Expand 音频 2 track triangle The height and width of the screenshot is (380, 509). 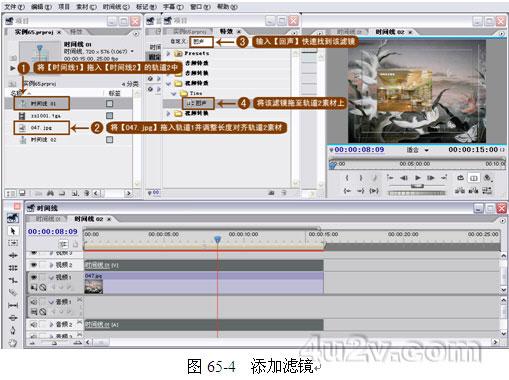tap(52, 324)
